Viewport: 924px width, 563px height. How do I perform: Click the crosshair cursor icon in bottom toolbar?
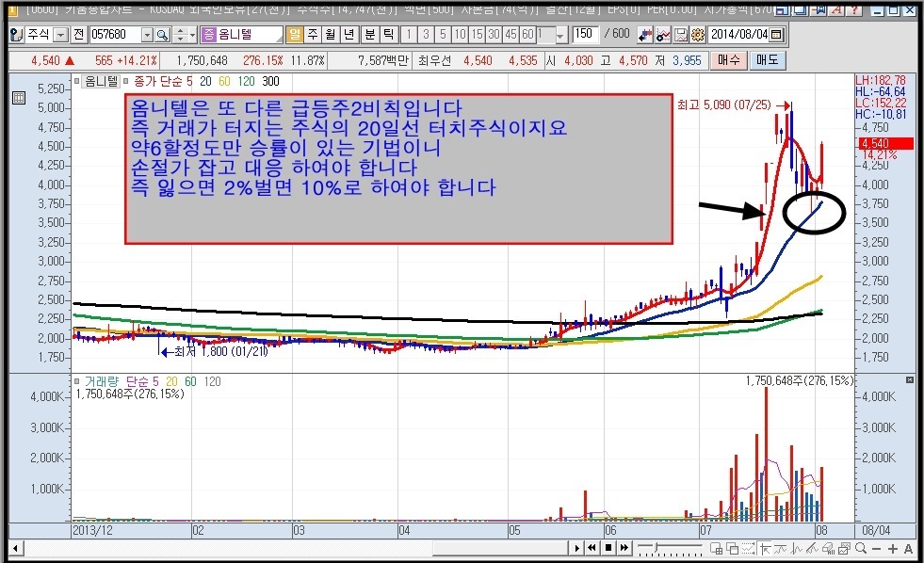coord(765,549)
